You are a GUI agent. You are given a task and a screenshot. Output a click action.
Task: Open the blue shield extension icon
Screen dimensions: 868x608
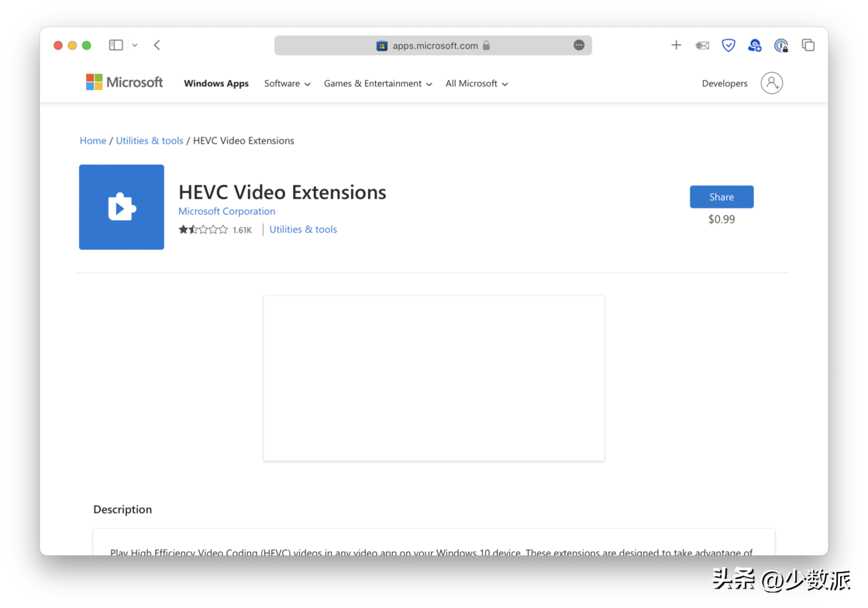point(728,46)
